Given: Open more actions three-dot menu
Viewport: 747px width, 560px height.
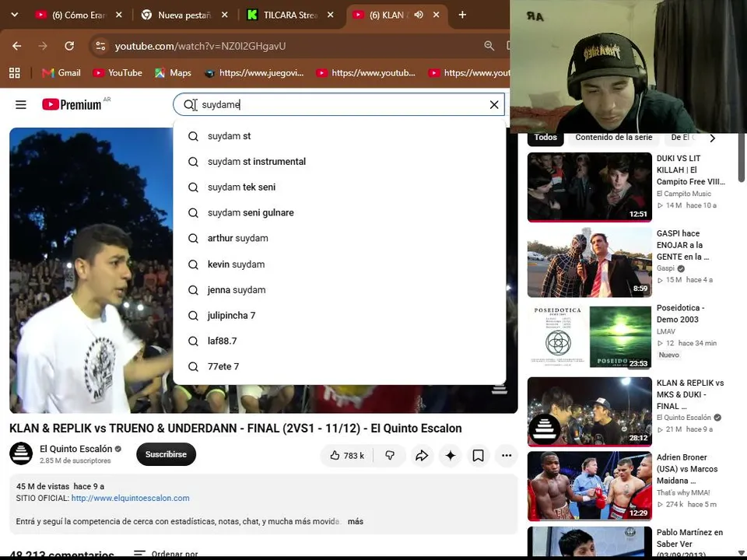Looking at the screenshot, I should [x=507, y=456].
